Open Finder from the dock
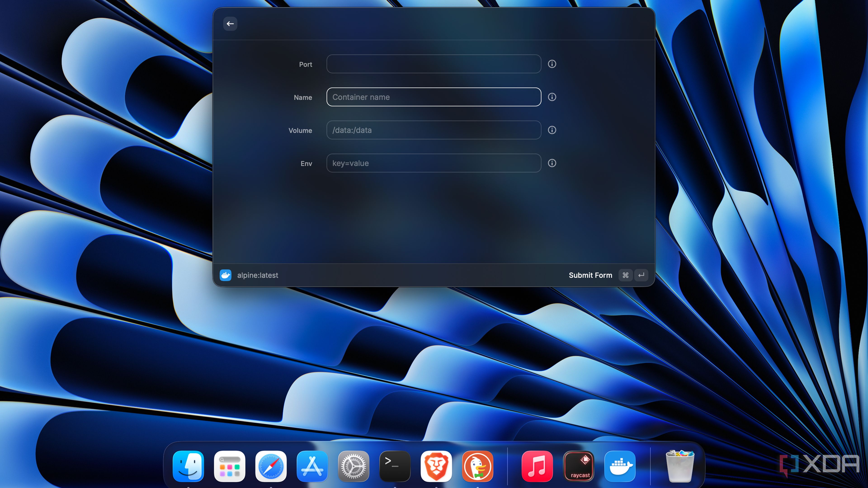The image size is (868, 488). coord(188,467)
